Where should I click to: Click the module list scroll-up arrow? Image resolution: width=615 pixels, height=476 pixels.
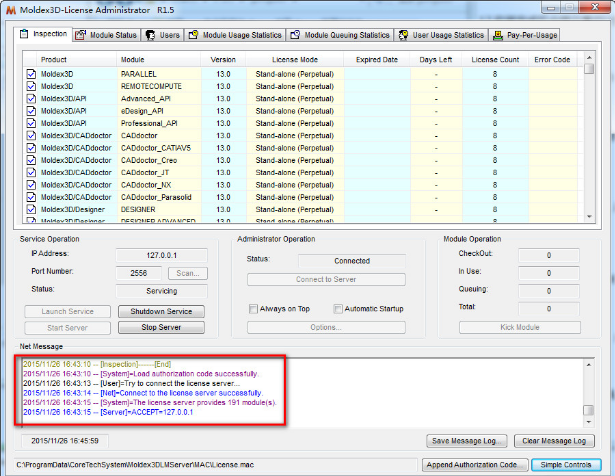pyautogui.click(x=589, y=57)
